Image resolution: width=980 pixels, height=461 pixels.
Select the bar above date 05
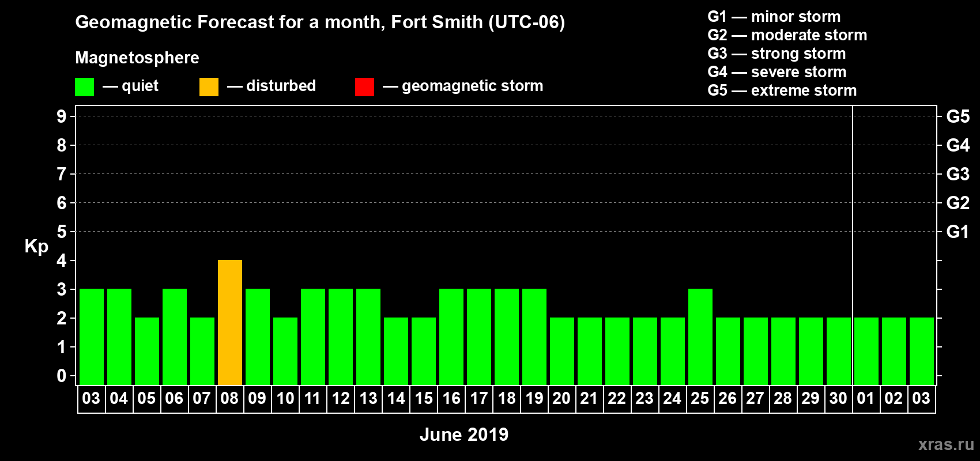[x=147, y=351]
